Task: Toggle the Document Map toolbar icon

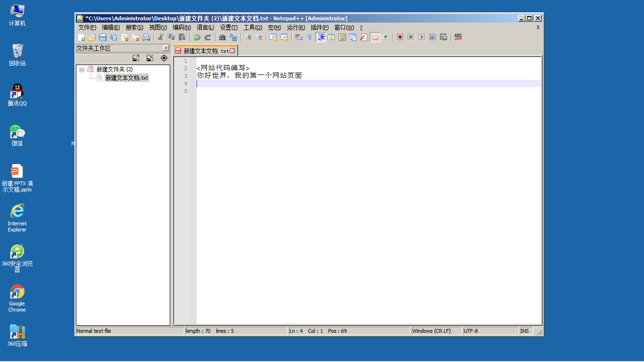Action: [x=342, y=37]
